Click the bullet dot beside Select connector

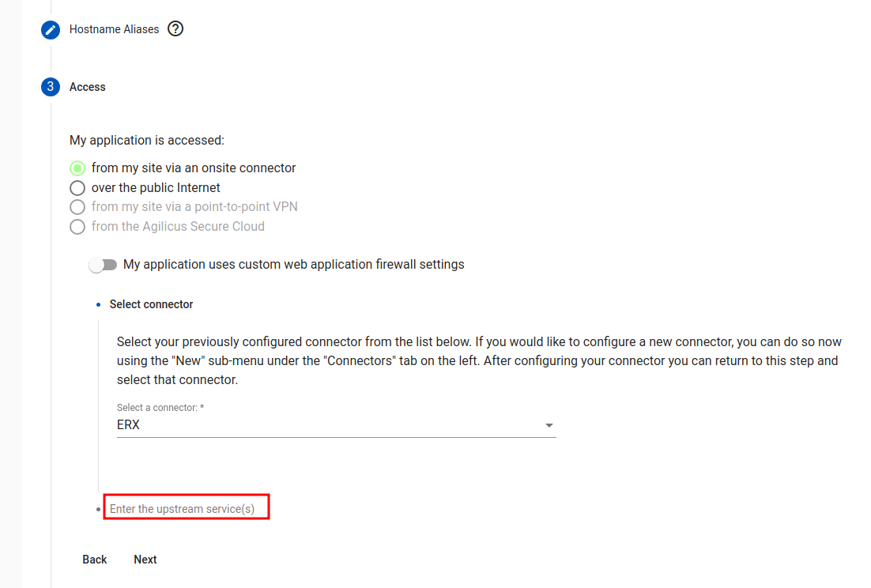pyautogui.click(x=98, y=304)
